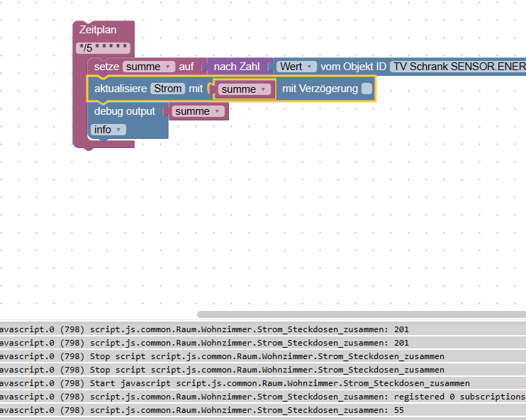
Task: Select the debug output block
Action: (125, 111)
